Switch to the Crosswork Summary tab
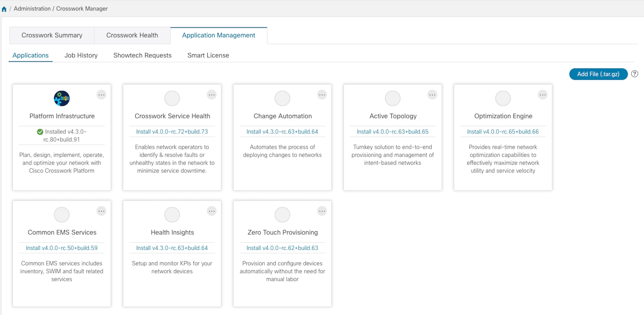The height and width of the screenshot is (315, 644). click(x=52, y=35)
